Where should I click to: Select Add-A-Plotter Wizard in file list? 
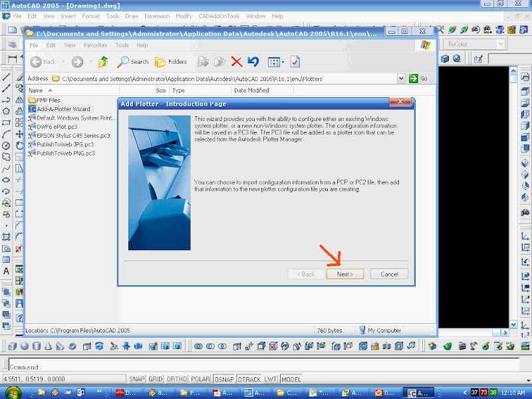pos(59,109)
